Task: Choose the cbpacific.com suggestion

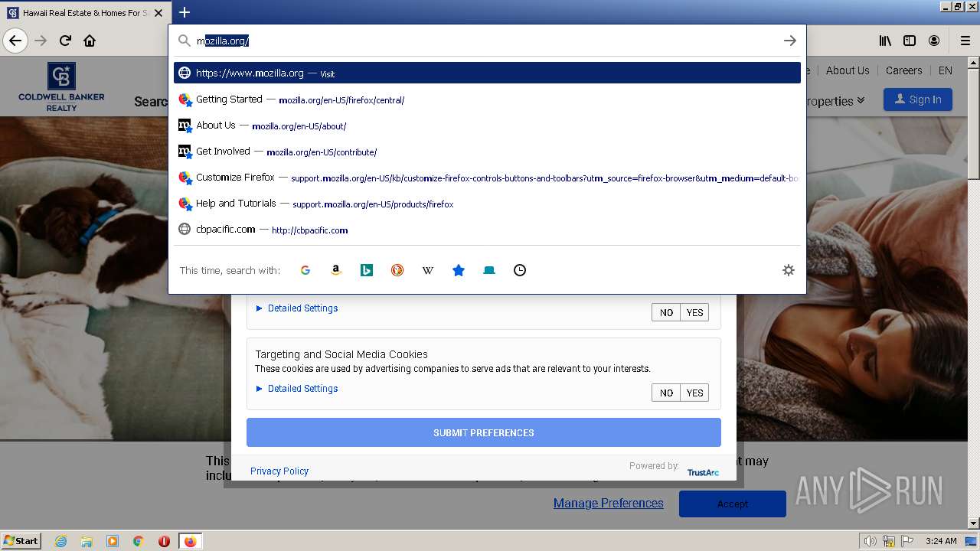Action: [x=487, y=230]
